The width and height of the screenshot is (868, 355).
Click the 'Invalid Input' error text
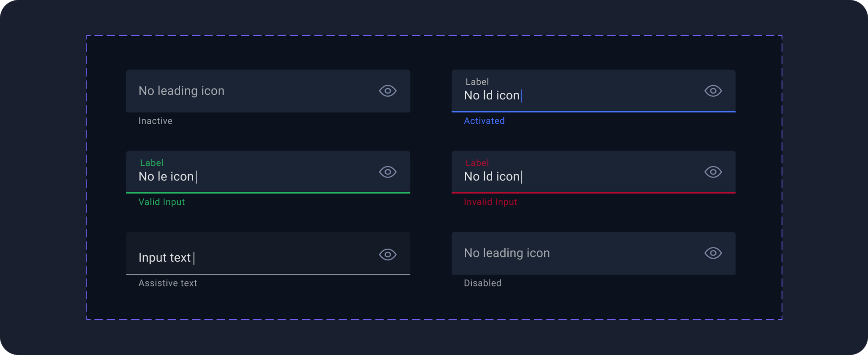(x=490, y=202)
